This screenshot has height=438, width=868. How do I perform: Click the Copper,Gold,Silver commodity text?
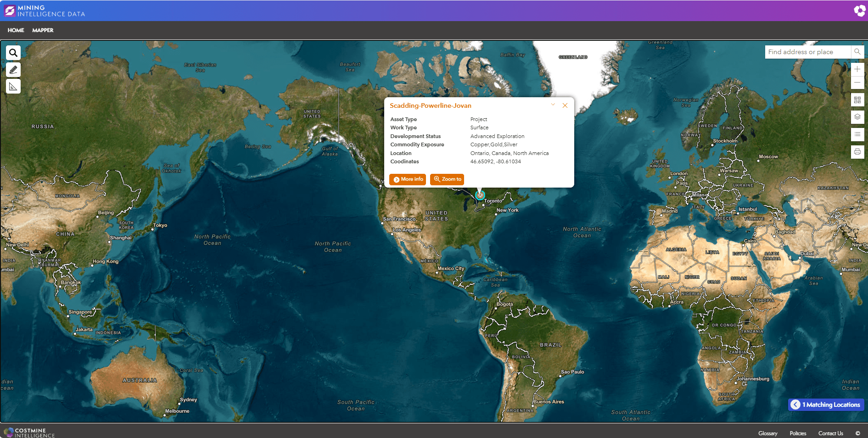click(x=494, y=144)
